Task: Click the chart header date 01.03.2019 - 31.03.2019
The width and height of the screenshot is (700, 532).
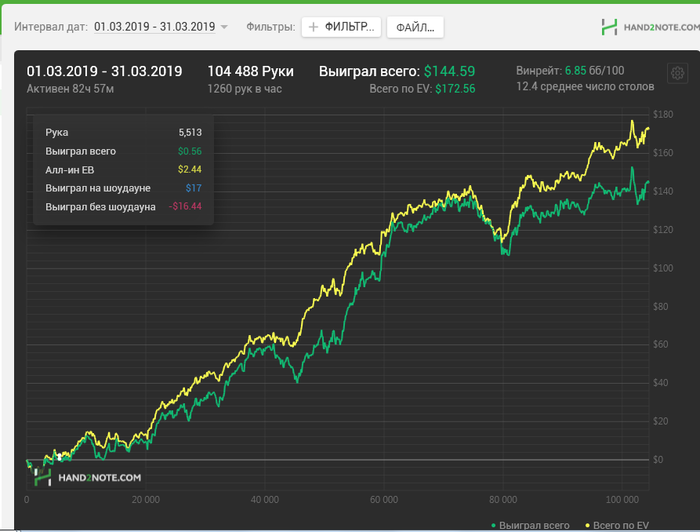Action: tap(104, 71)
